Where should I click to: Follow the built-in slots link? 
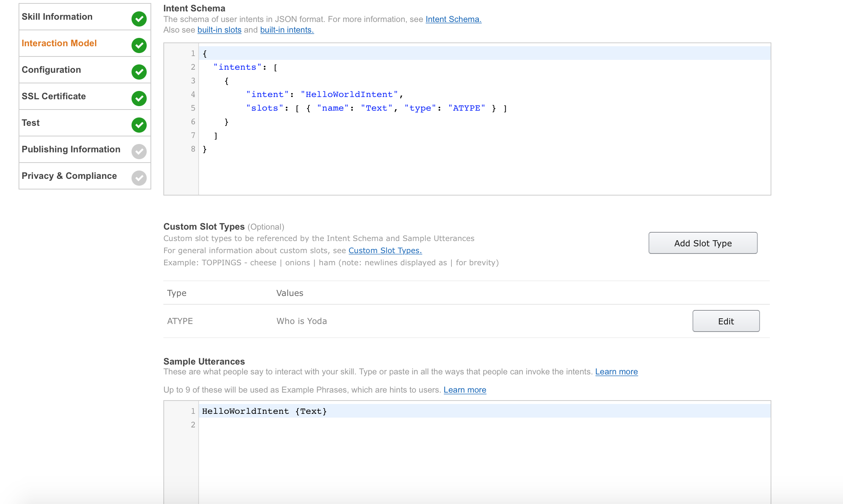pos(219,30)
